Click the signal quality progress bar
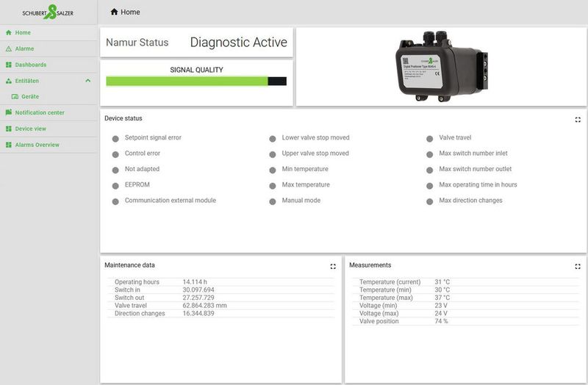 click(x=196, y=81)
